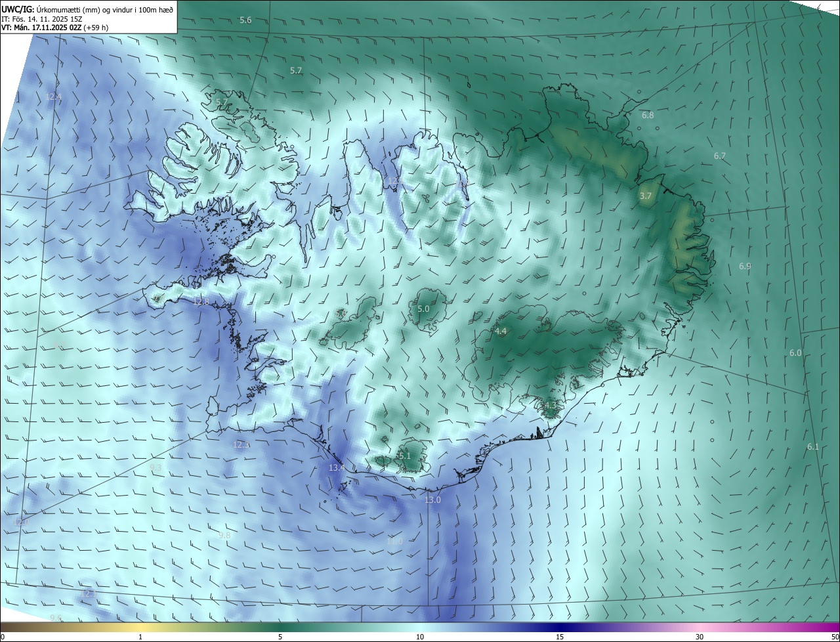Click the 50 tick on the color scale

tap(835, 637)
